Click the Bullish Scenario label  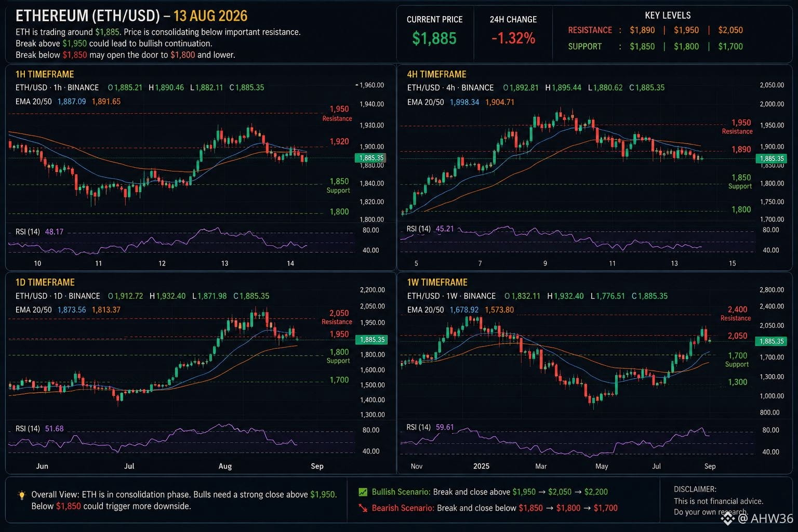[x=401, y=491]
